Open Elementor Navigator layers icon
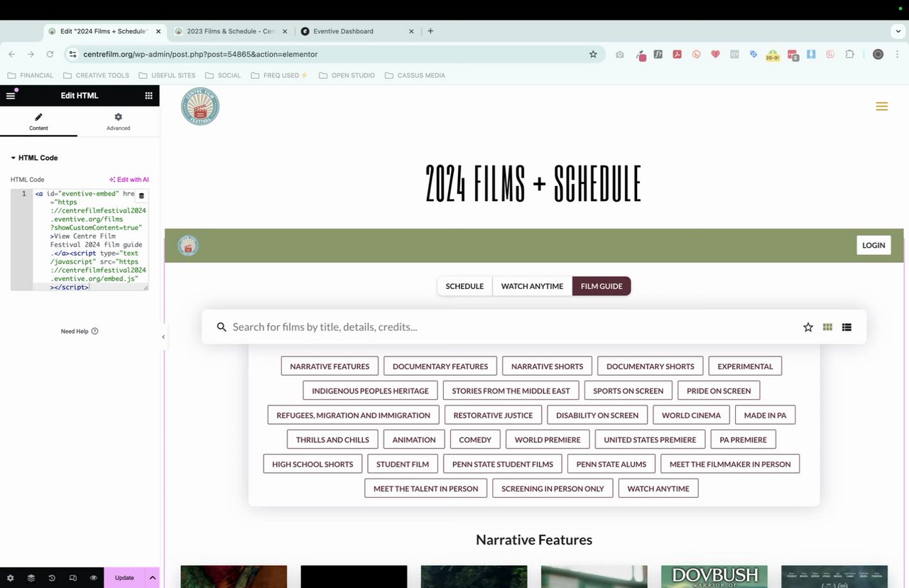Screen dimensions: 909x588 click(31, 578)
